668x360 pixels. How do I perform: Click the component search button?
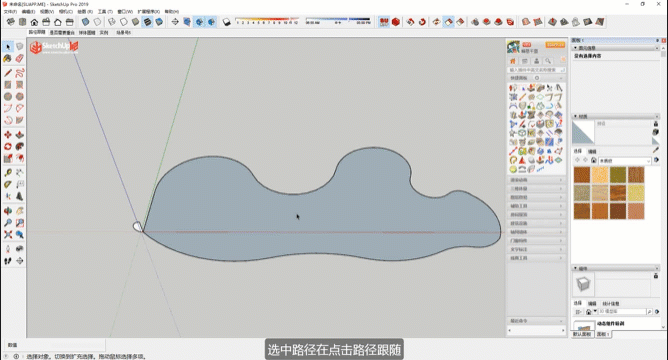(649, 312)
